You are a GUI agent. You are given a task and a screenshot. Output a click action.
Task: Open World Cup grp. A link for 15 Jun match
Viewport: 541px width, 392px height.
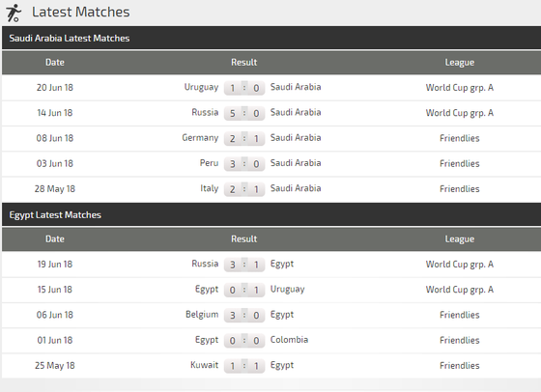coord(459,290)
